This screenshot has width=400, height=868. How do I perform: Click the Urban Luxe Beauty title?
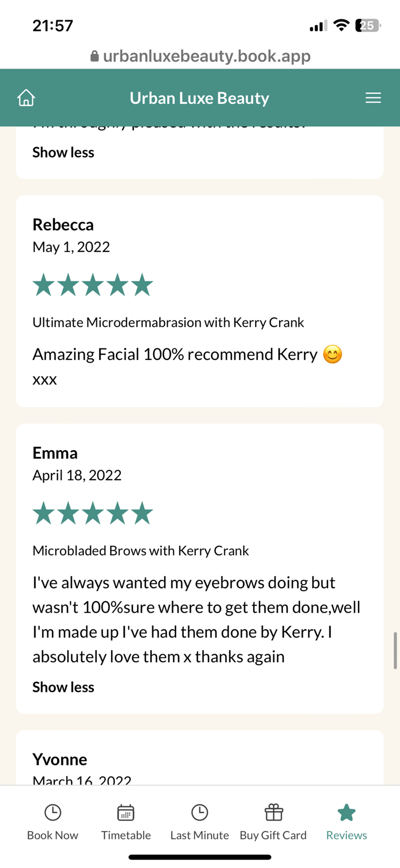click(x=199, y=98)
